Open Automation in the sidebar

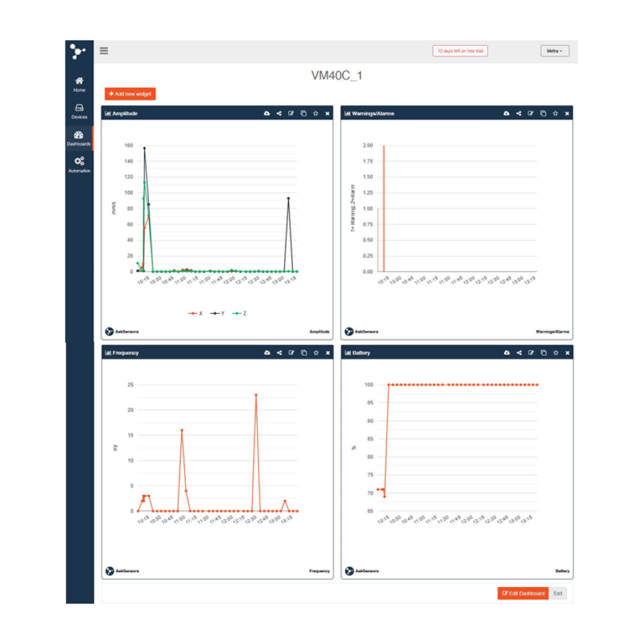pos(79,165)
